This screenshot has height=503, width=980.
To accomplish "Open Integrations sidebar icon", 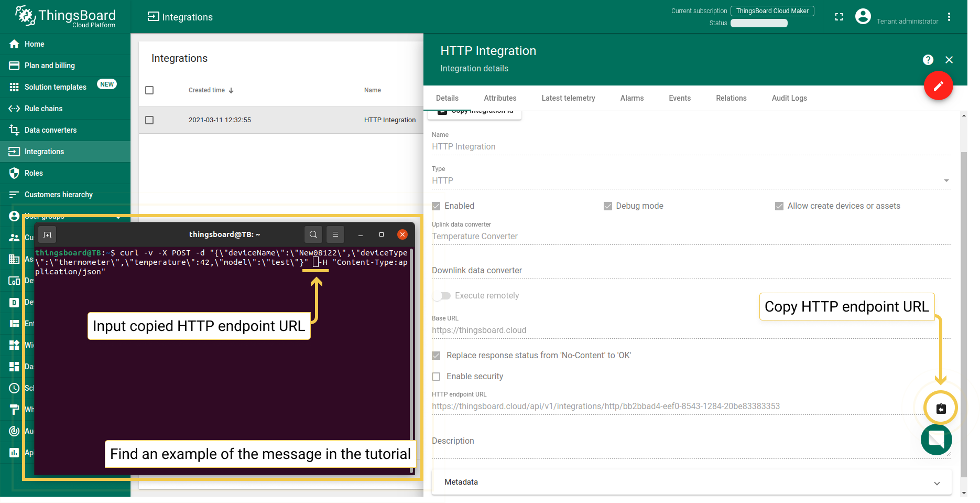I will [14, 152].
